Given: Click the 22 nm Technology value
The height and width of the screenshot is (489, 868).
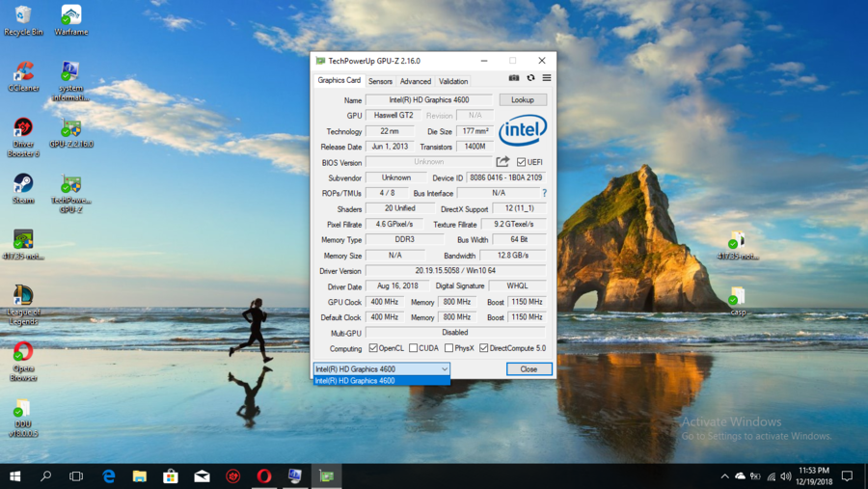Looking at the screenshot, I should point(390,131).
